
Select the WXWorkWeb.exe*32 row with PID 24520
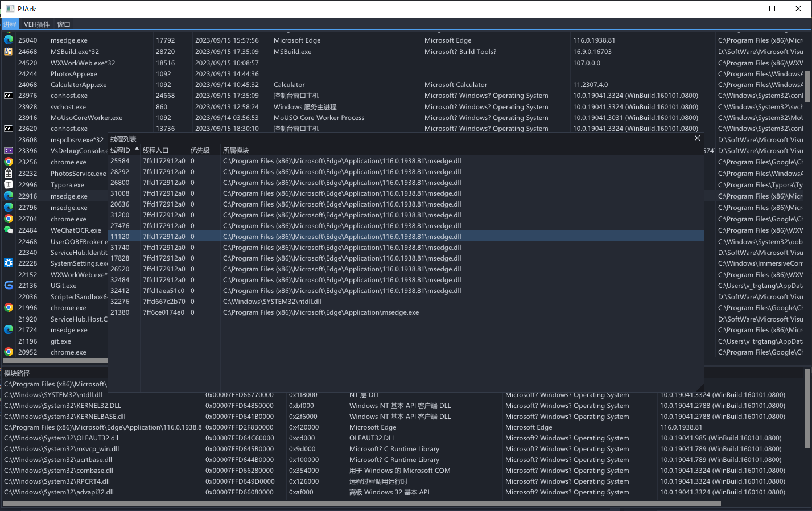(403, 63)
